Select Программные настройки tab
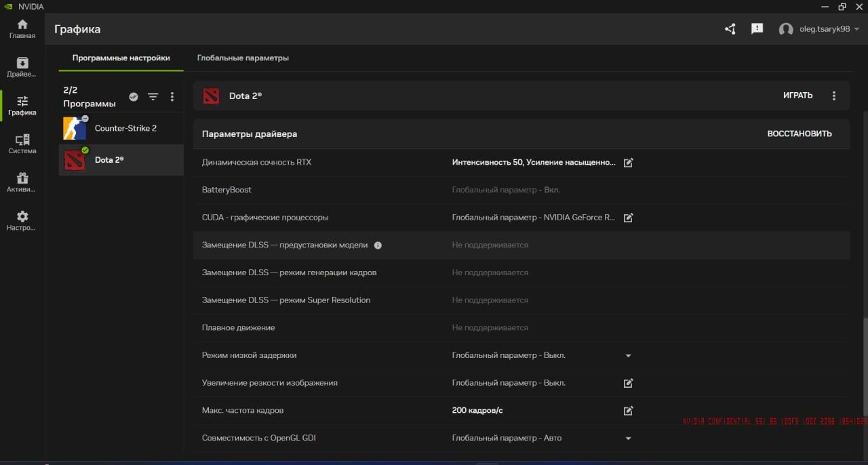 tap(121, 58)
